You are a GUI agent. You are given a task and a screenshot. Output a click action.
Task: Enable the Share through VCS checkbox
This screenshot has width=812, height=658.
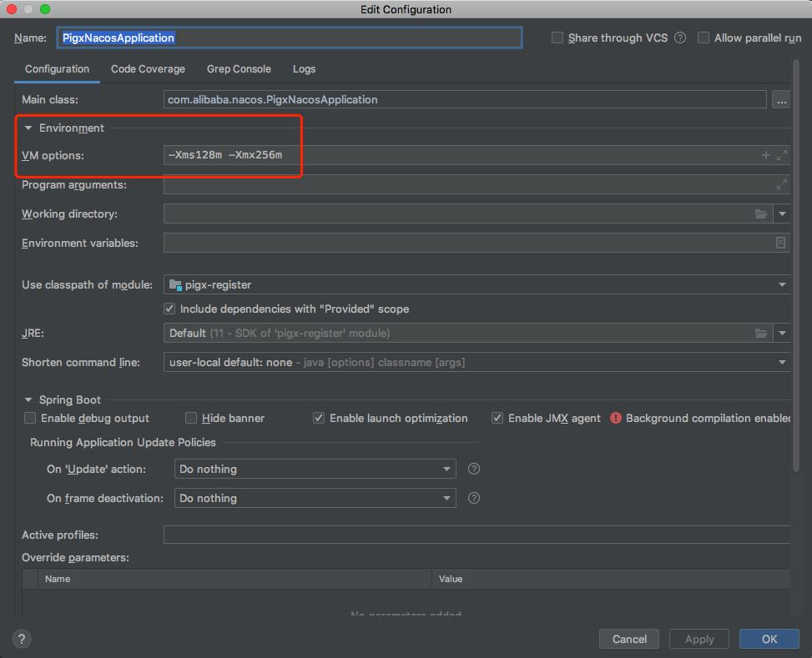coord(557,38)
